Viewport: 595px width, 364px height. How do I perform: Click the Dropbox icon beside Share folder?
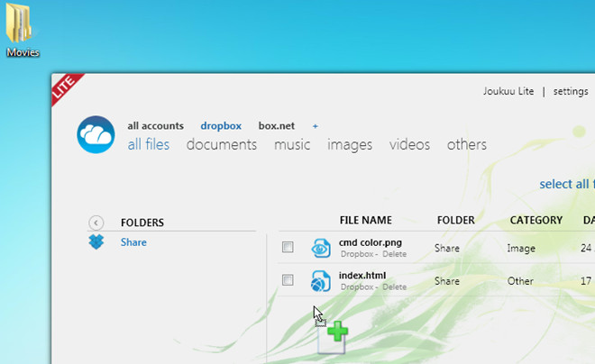pyautogui.click(x=96, y=241)
